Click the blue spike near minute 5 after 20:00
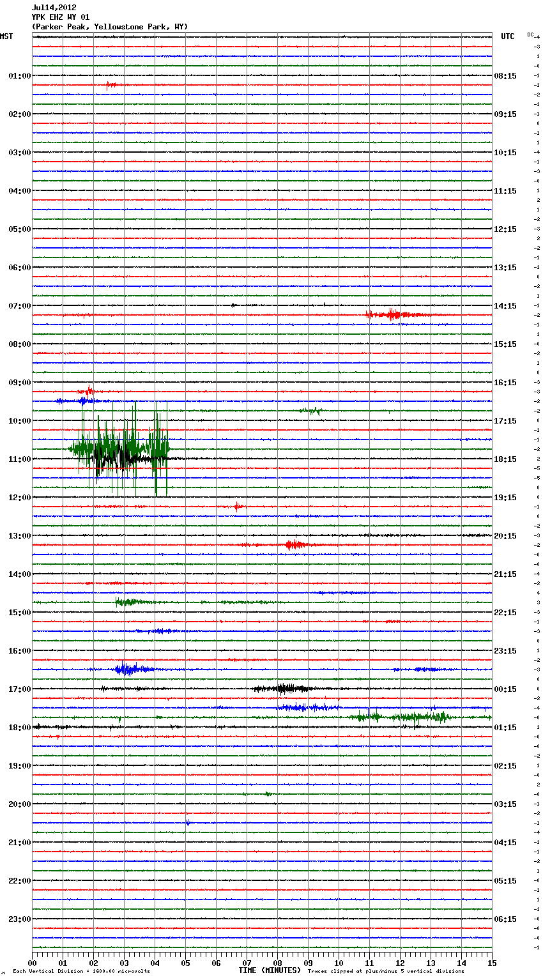This screenshot has width=543, height=980. tap(188, 823)
